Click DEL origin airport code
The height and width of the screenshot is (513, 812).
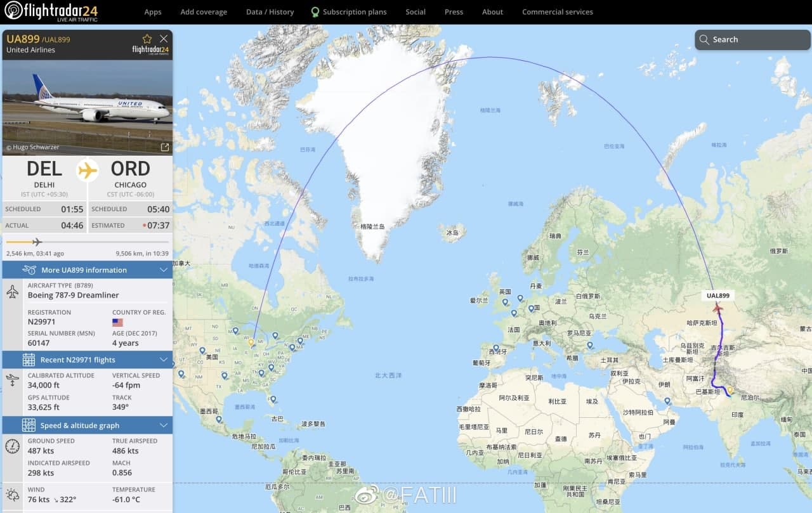coord(44,169)
